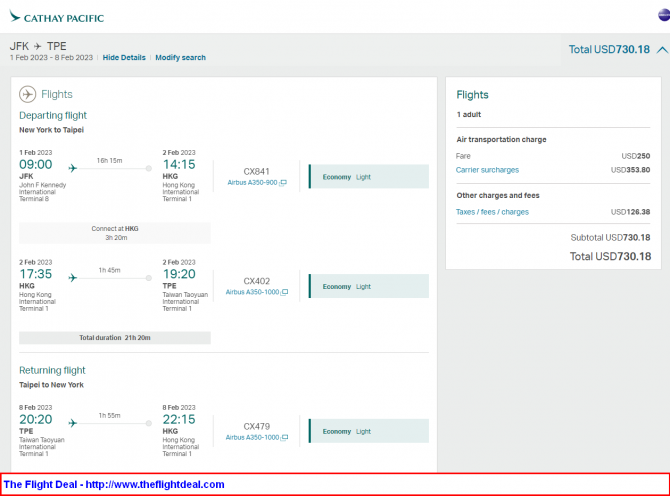Select Economy Light fare for CX479
The image size is (670, 496).
coord(369,431)
